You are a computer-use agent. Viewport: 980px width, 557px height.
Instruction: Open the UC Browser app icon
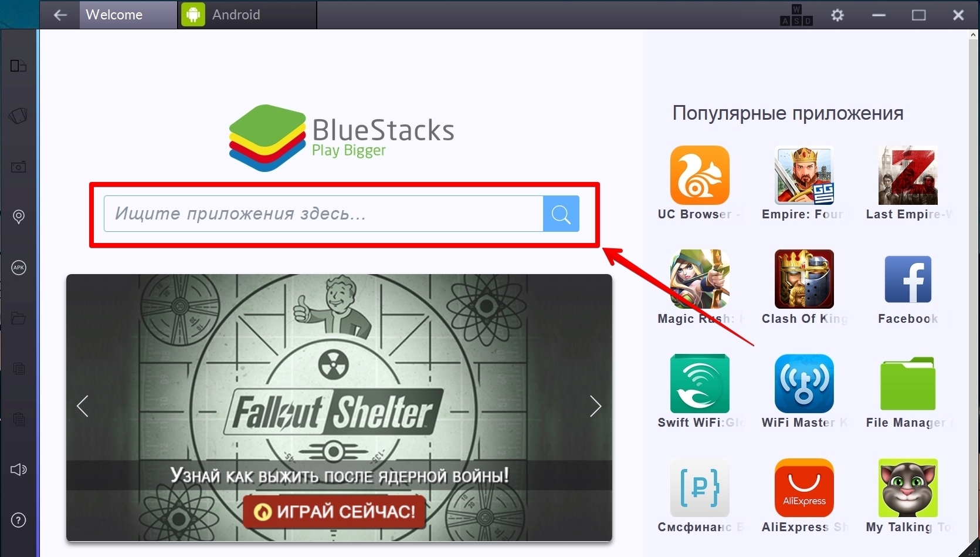coord(700,175)
